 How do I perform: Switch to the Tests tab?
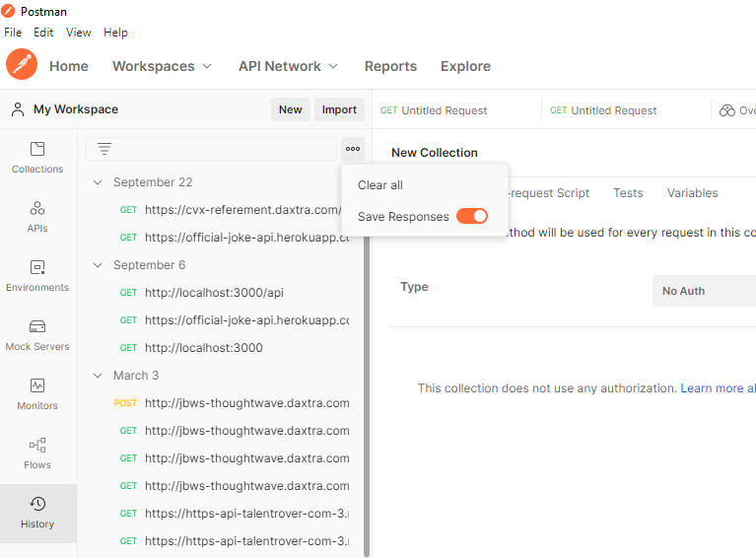coord(628,193)
